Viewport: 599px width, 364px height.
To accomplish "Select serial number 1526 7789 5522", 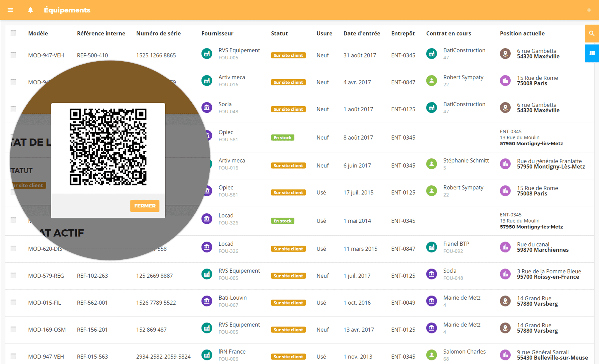I will click(x=156, y=303).
